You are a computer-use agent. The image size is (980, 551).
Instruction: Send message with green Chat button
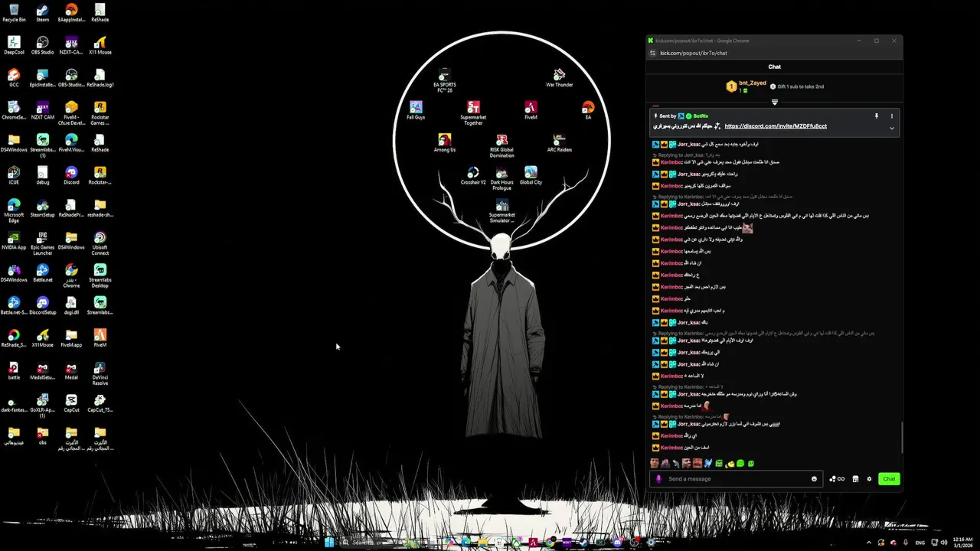click(889, 479)
